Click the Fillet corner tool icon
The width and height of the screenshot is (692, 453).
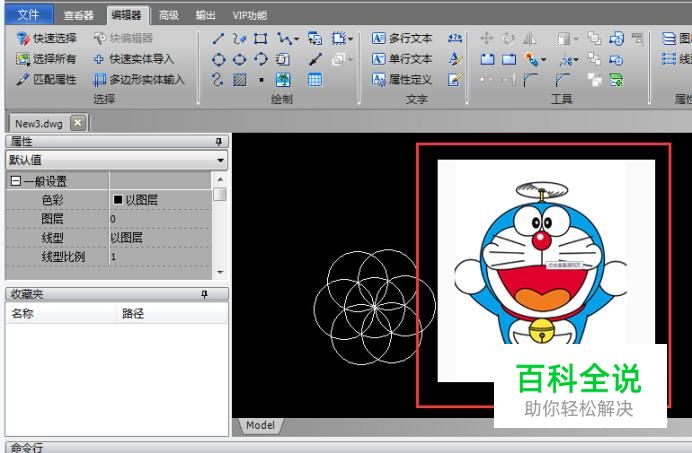[530, 79]
